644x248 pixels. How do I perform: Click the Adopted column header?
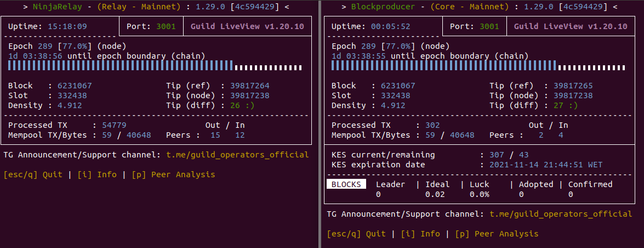(x=536, y=184)
